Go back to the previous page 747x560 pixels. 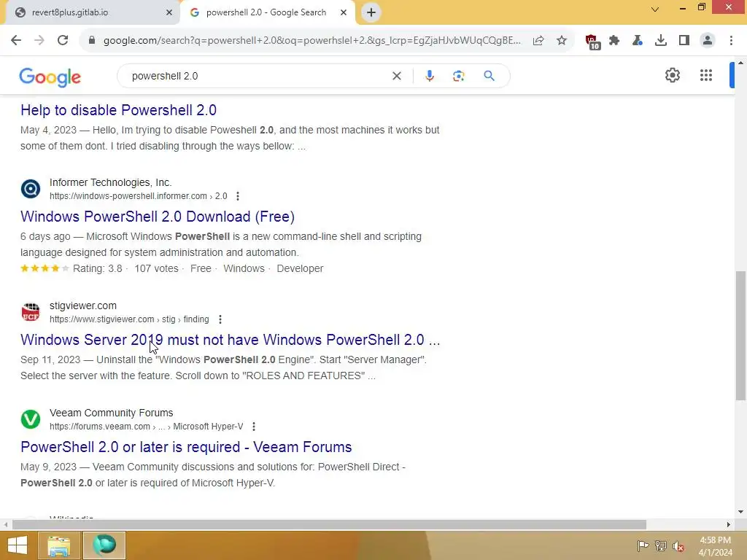coord(16,41)
